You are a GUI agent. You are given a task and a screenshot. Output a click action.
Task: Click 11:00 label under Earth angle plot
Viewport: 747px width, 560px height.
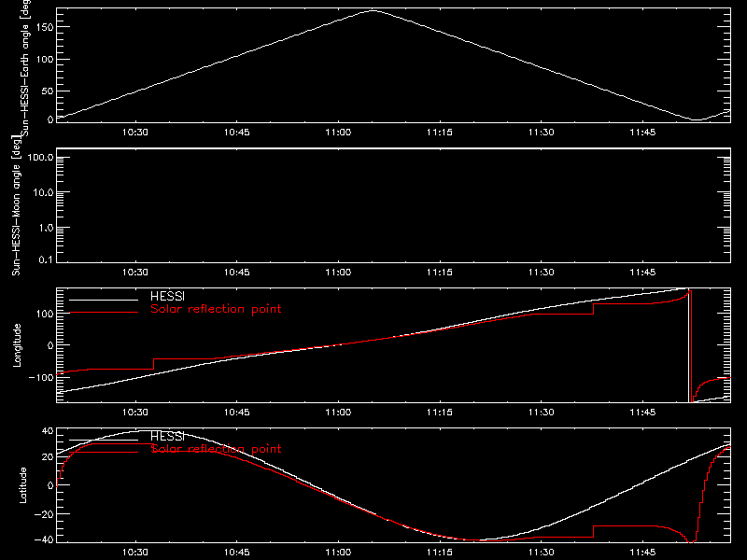(338, 133)
